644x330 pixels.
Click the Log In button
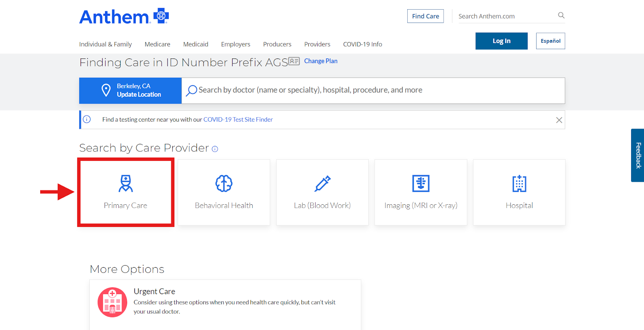click(502, 41)
